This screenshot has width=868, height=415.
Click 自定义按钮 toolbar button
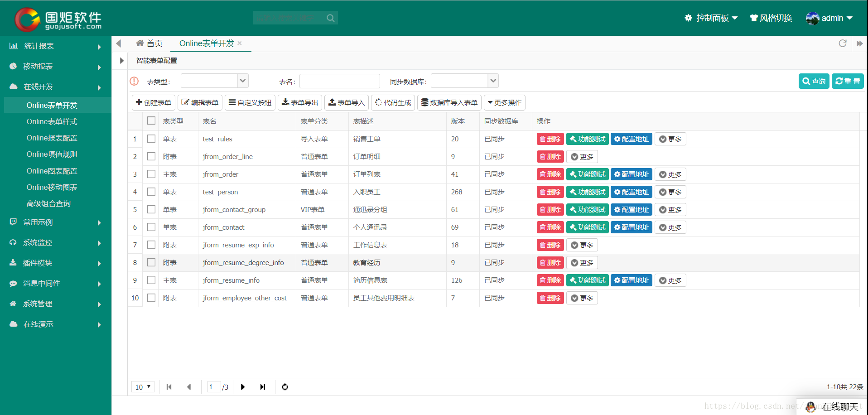(250, 102)
